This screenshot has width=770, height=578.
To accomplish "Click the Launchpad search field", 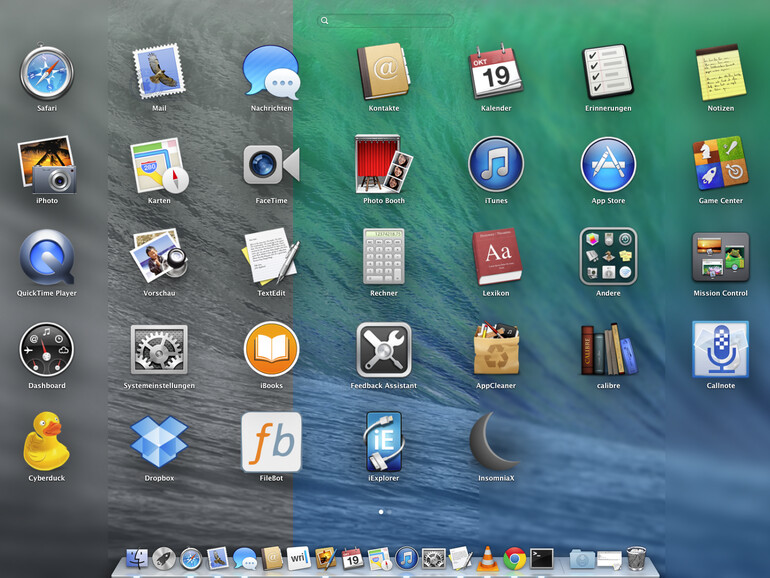I will 385,21.
